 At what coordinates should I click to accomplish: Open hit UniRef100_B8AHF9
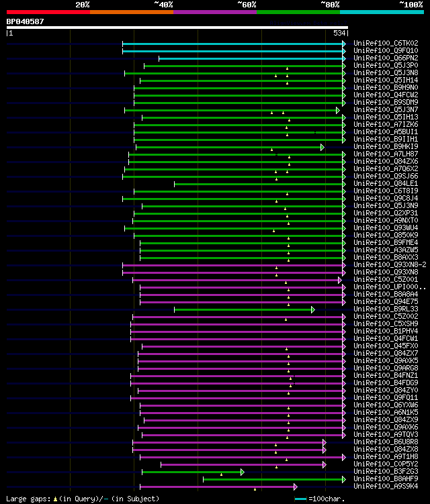click(x=386, y=479)
